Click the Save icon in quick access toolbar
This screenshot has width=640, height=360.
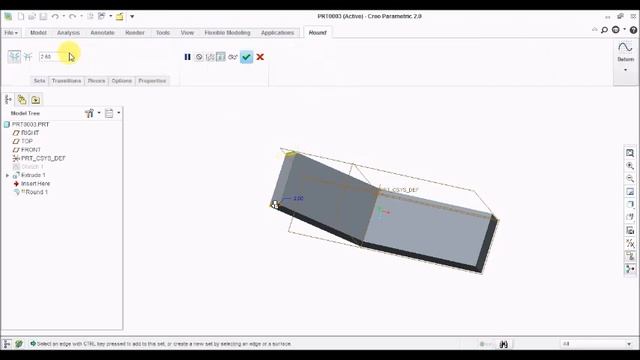[43, 16]
